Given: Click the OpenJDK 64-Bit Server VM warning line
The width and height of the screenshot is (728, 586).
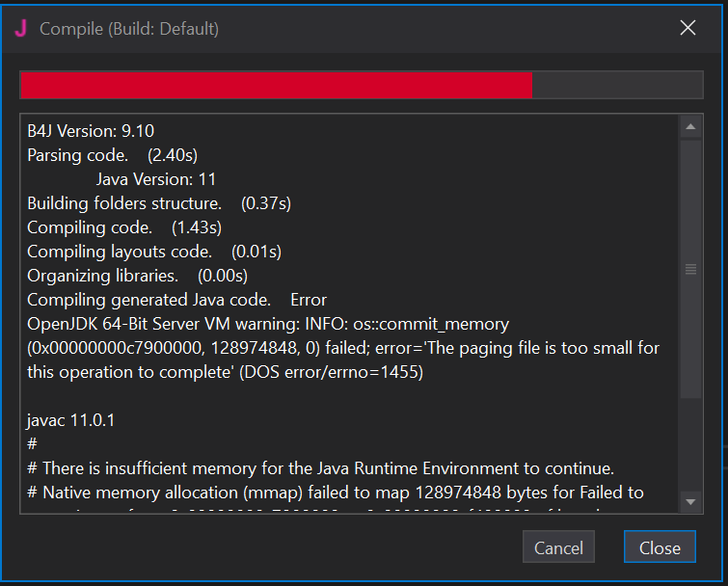Looking at the screenshot, I should (268, 324).
